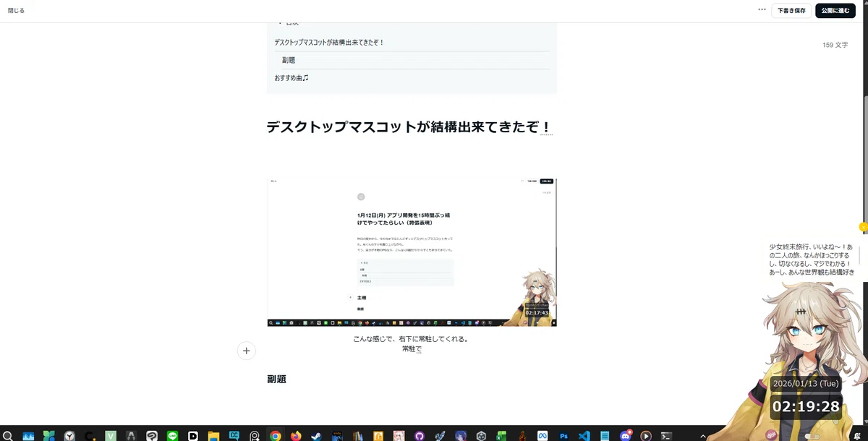
Task: Click the plus button to insert block
Action: pyautogui.click(x=246, y=351)
